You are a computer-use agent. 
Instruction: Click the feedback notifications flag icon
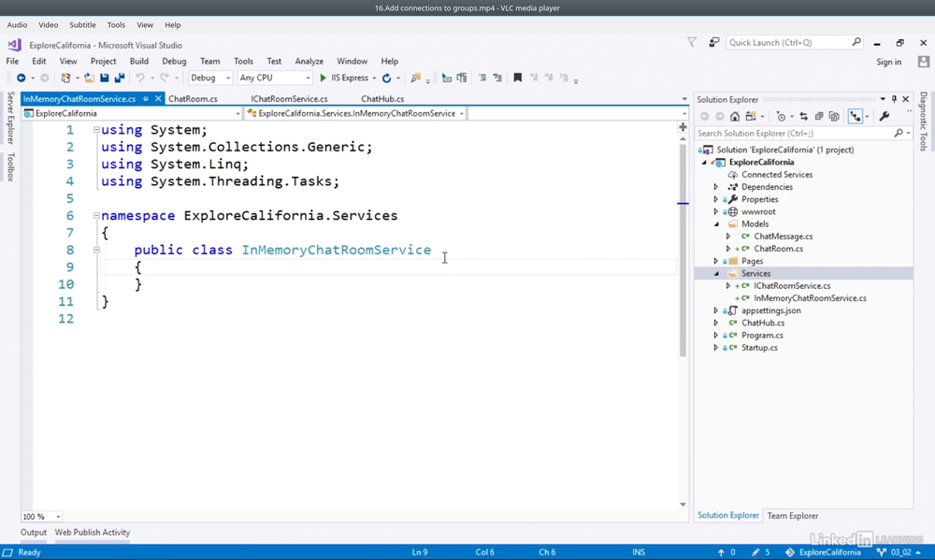coord(692,42)
